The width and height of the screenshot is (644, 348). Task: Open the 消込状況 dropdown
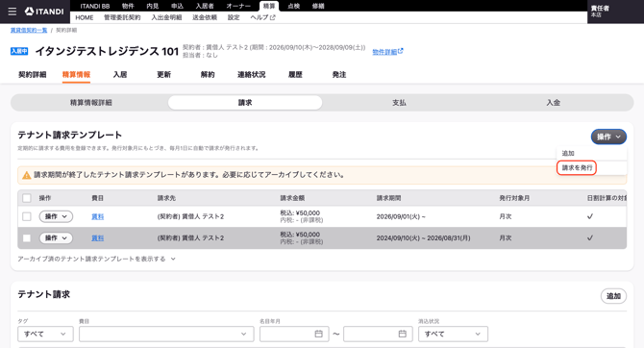point(453,334)
